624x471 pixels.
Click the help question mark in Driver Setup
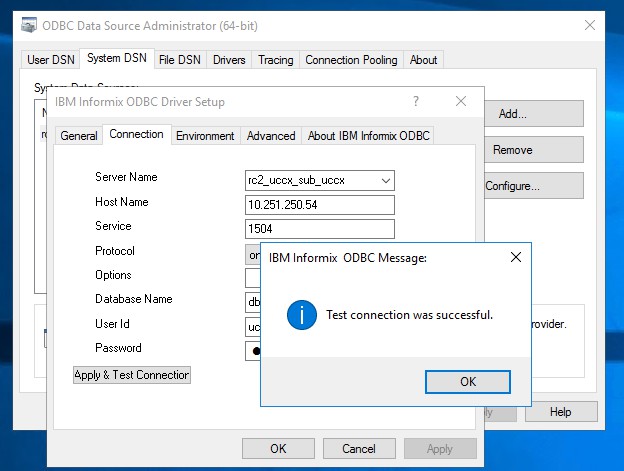click(415, 101)
